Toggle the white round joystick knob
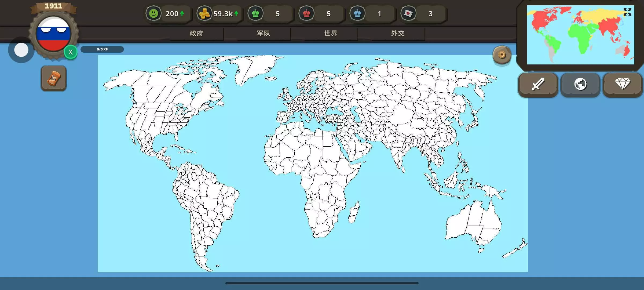644x290 pixels. pos(21,50)
